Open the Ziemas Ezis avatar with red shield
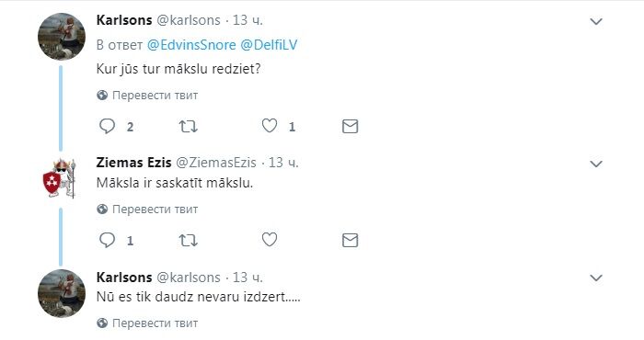The width and height of the screenshot is (644, 340). click(60, 178)
